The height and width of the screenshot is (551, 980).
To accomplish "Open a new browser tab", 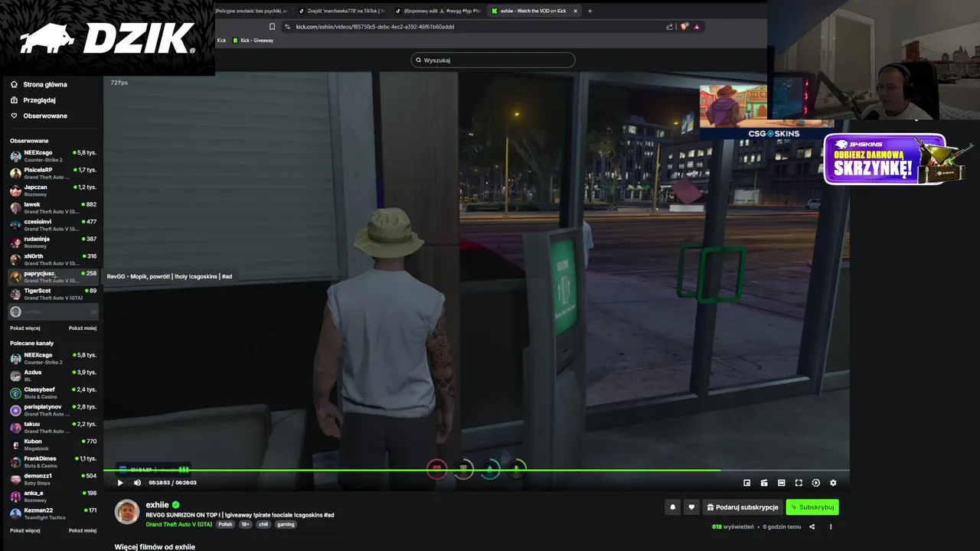I will [590, 11].
